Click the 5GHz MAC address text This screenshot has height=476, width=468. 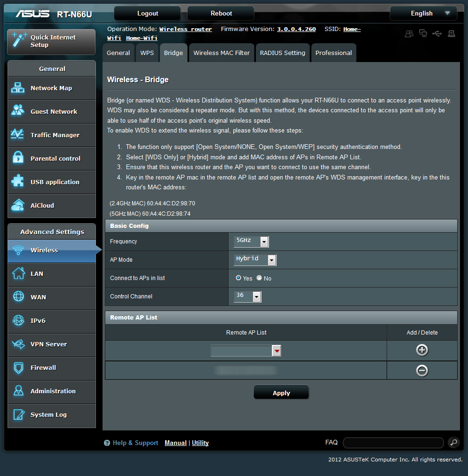pos(150,214)
